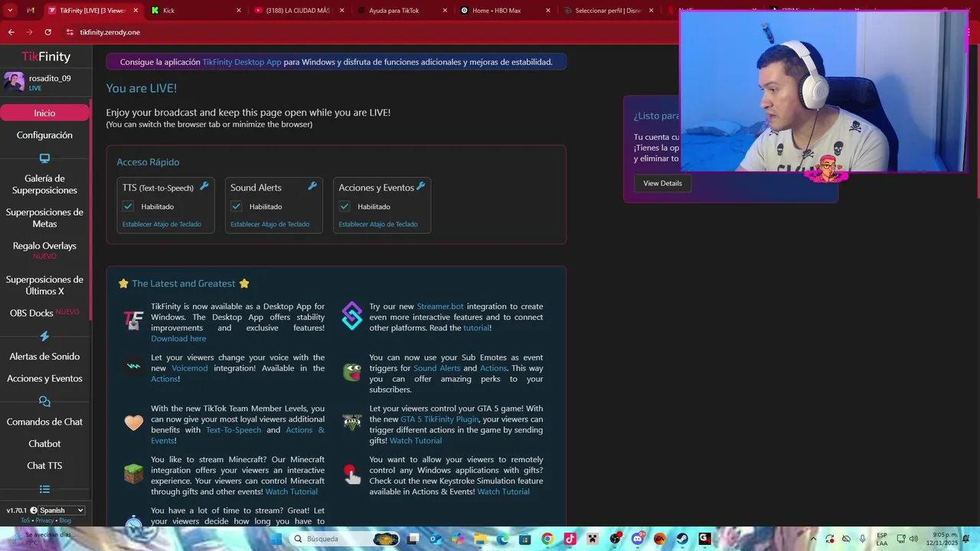This screenshot has width=980, height=551.
Task: Open Galería de Superposiciones
Action: tap(44, 184)
